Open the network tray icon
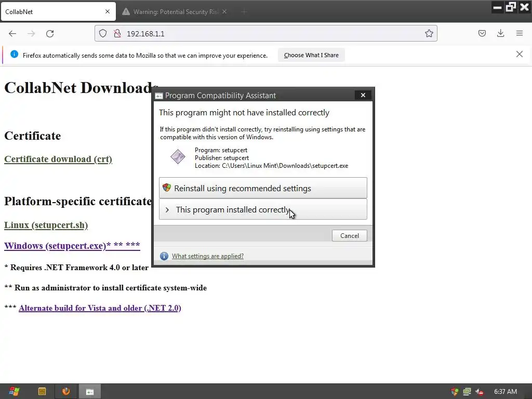 [467, 392]
